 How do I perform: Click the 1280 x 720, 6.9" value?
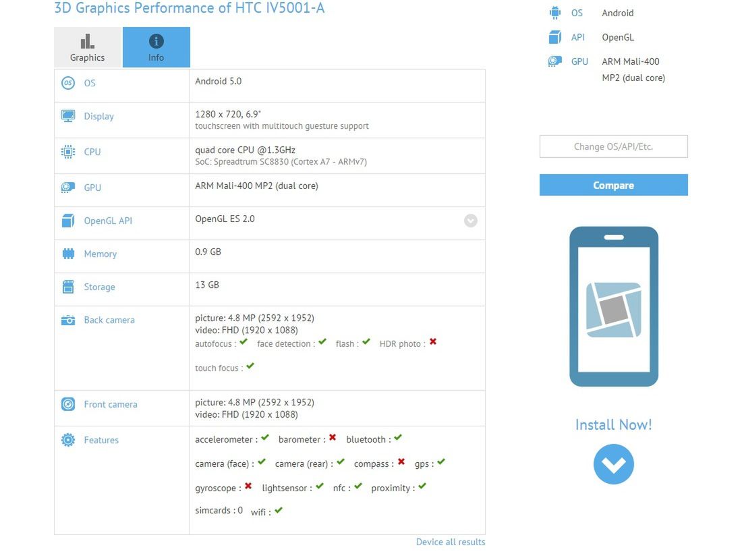pyautogui.click(x=228, y=114)
